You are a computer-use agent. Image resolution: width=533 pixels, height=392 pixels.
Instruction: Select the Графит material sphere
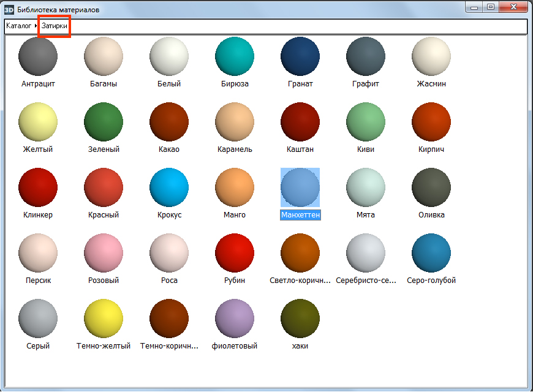point(366,56)
